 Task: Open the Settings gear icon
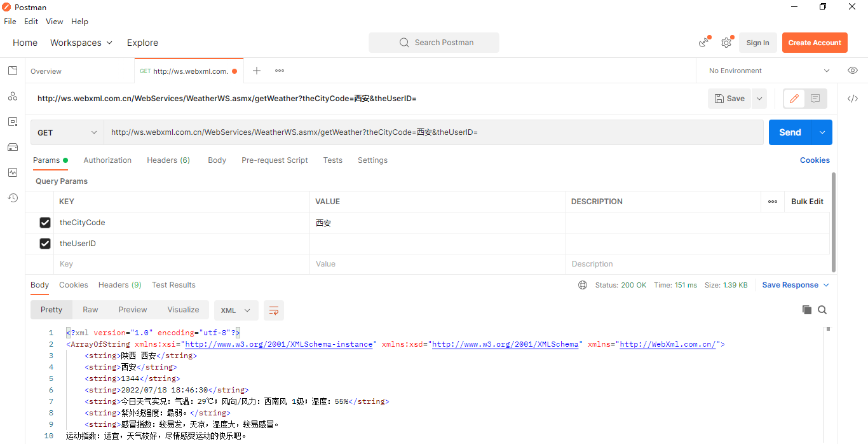click(726, 43)
